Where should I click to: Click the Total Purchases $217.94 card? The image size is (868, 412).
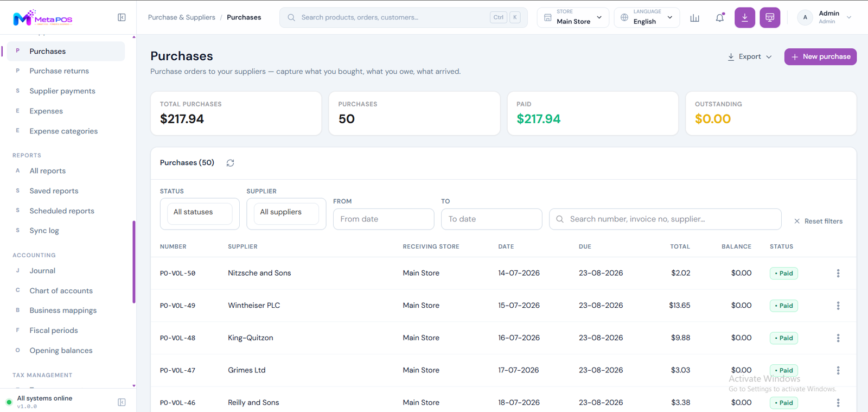pyautogui.click(x=236, y=113)
